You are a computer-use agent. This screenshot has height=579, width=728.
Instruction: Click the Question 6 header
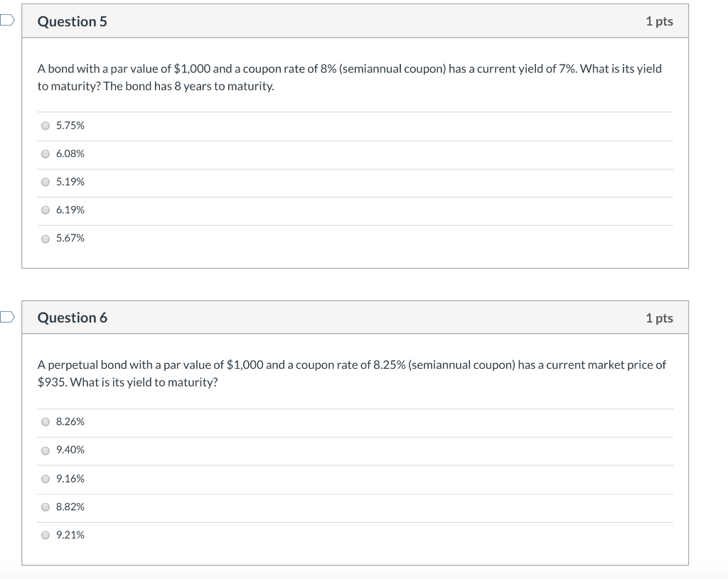[72, 318]
